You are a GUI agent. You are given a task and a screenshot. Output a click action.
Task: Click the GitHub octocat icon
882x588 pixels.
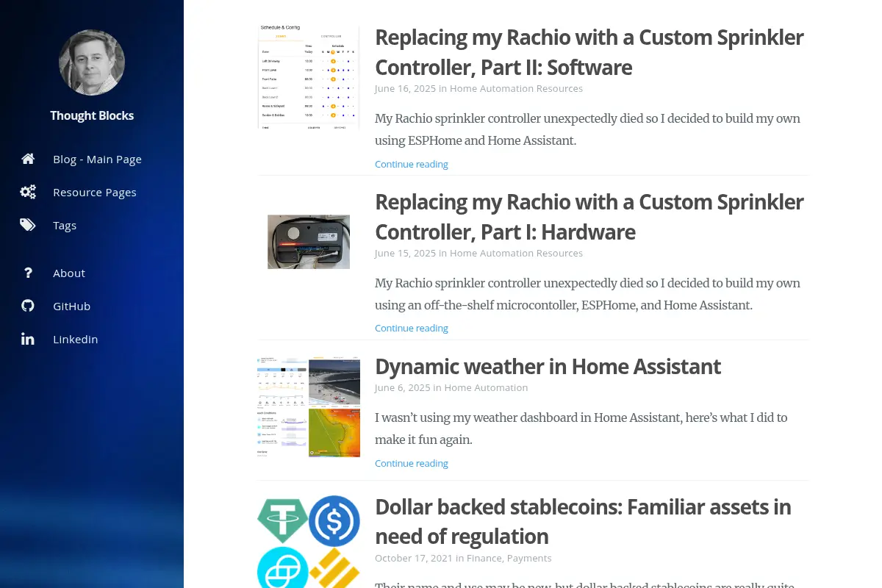point(28,306)
